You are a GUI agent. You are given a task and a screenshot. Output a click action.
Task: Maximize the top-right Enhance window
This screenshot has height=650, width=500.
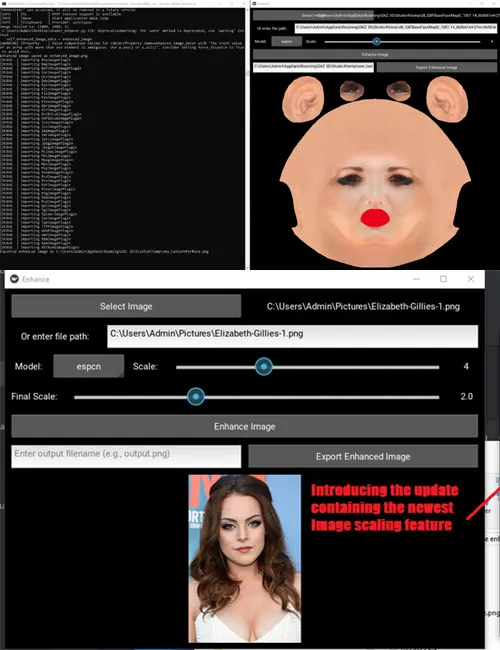tap(482, 3)
